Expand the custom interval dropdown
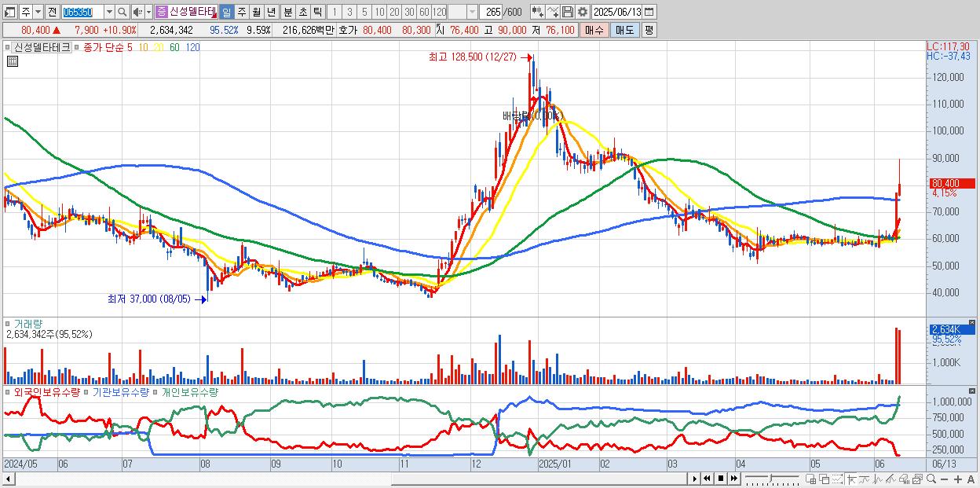 (472, 12)
